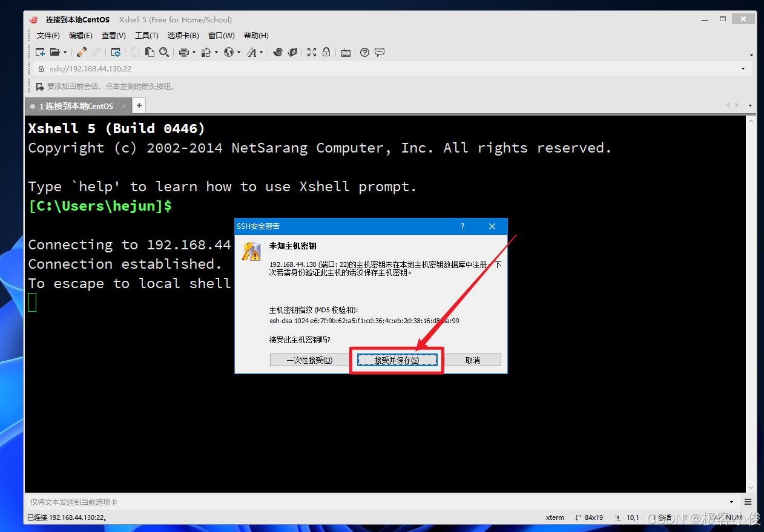
Task: Click the 10,1 cursor position status entry
Action: pos(628,517)
